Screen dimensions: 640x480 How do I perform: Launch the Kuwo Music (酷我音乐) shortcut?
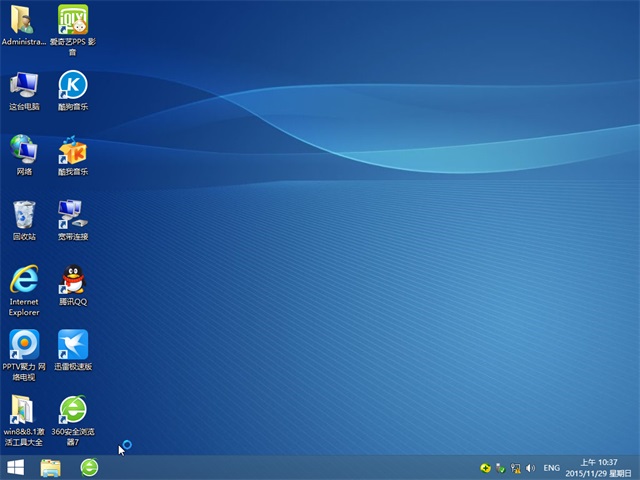pos(73,150)
